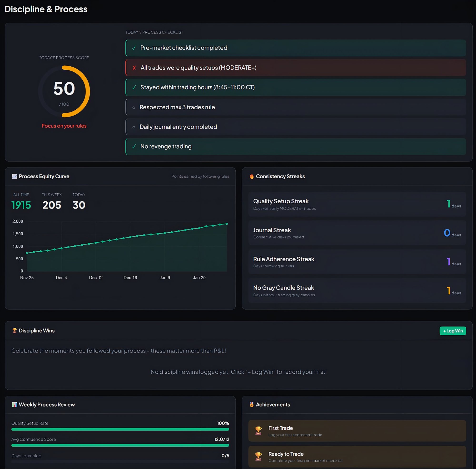Viewport: 476px width, 469px height.
Task: Toggle Respected max 3 trades rule circle
Action: coord(134,107)
